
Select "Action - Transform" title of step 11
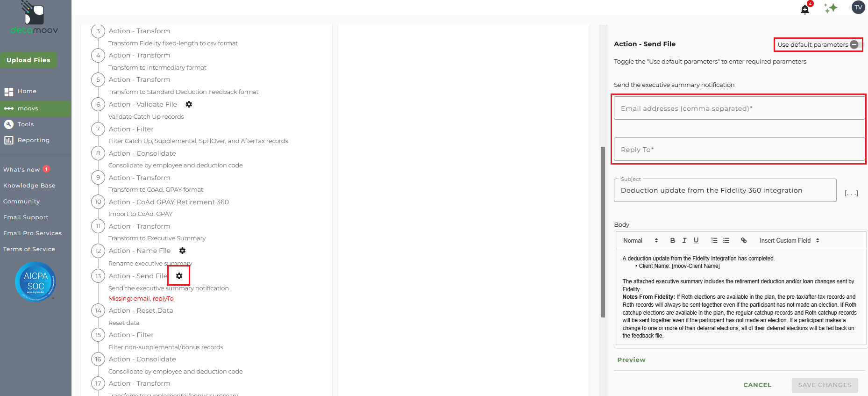[x=140, y=226]
